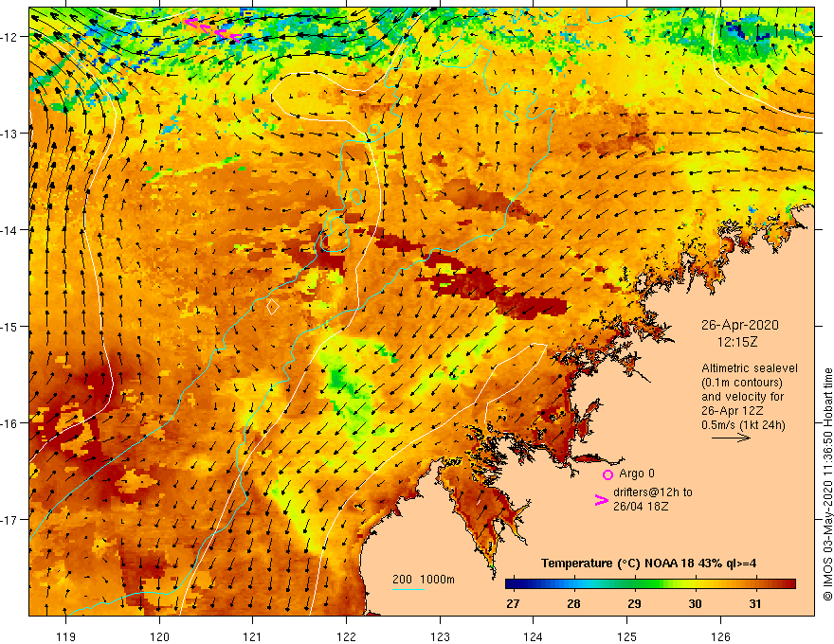Click the 'Argo 0' legend label
This screenshot has height=644, width=834.
[x=637, y=474]
